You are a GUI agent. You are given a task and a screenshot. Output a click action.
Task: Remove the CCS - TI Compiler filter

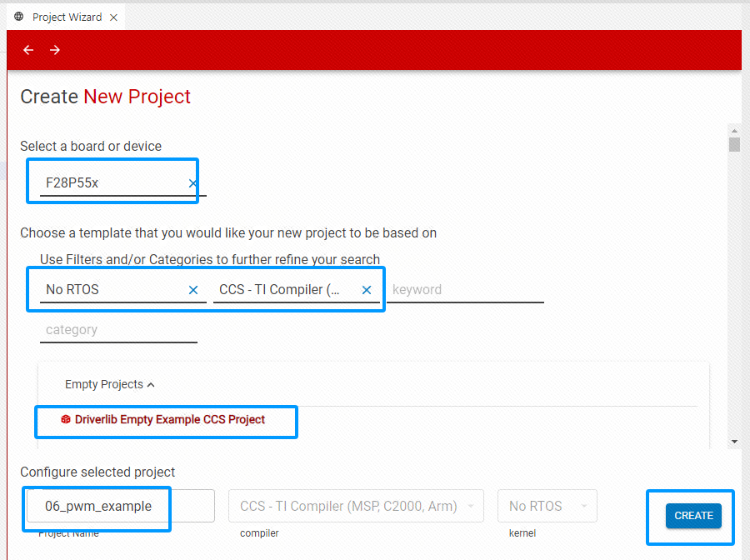click(367, 290)
